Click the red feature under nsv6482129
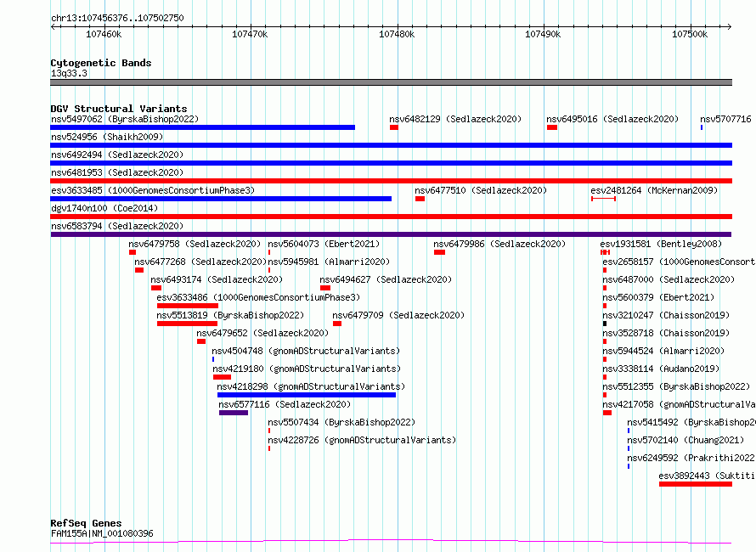This screenshot has width=756, height=552. pos(394,127)
